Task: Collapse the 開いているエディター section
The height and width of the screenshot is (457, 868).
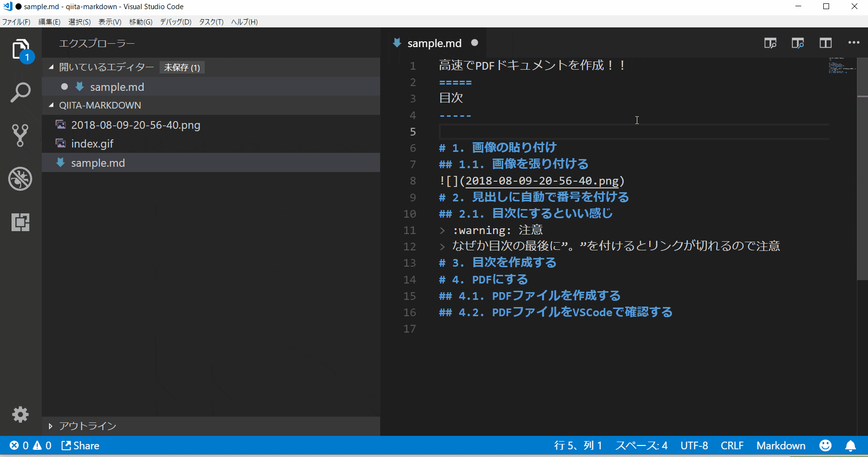Action: 51,67
